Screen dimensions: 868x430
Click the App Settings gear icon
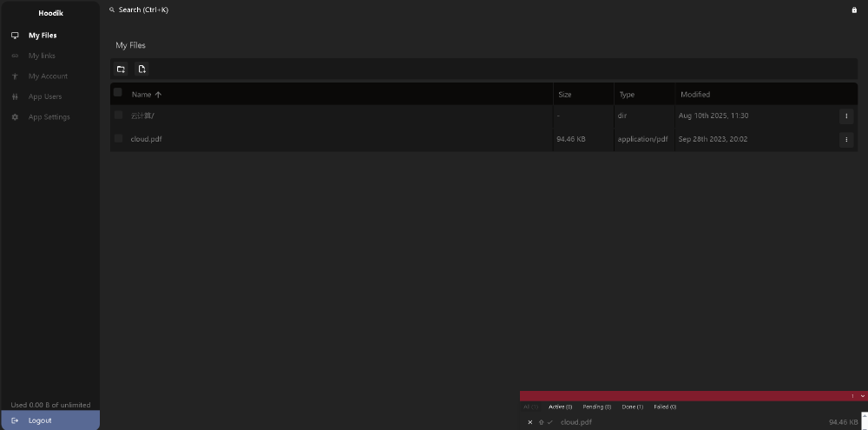15,117
